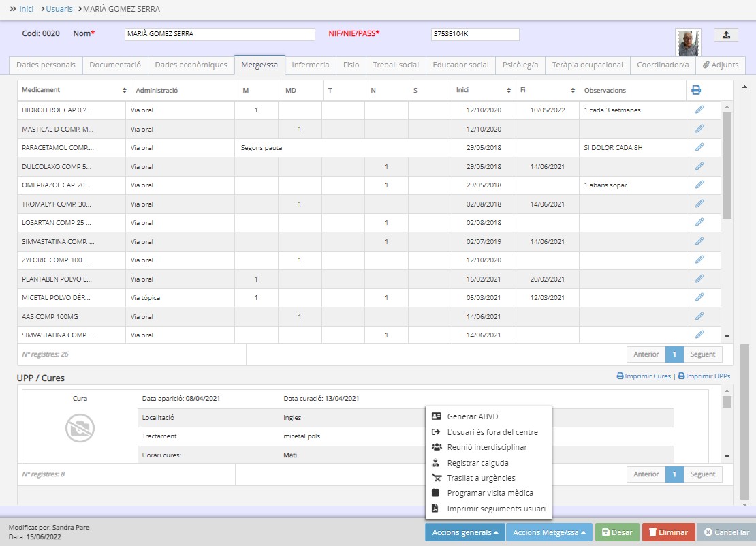This screenshot has height=546, width=756.
Task: Click edit pencil for ZYLORIC COMP row
Action: [699, 260]
